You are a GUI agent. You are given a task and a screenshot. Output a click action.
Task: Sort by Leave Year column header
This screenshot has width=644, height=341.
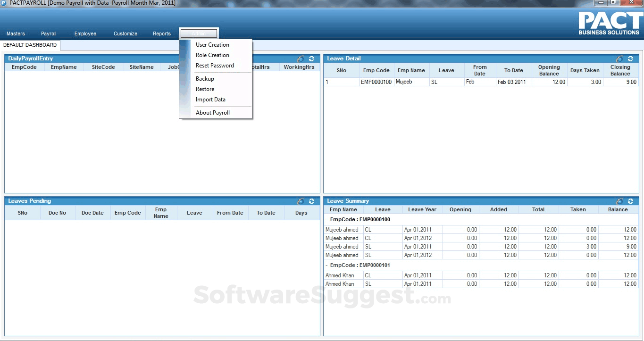point(422,209)
